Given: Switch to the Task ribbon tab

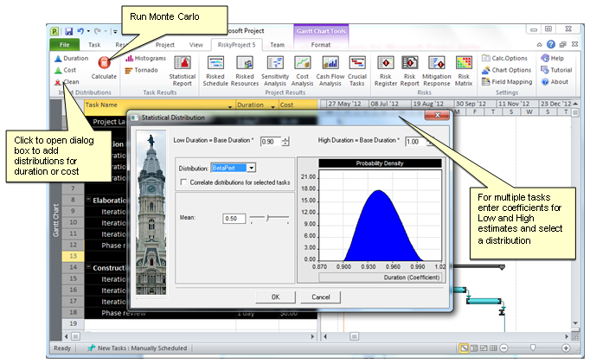Looking at the screenshot, I should pyautogui.click(x=94, y=45).
